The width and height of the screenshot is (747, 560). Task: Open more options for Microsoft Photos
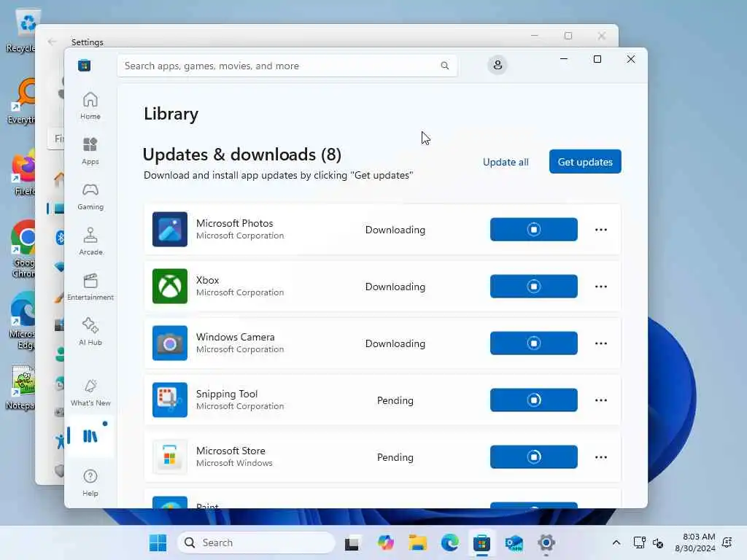tap(601, 230)
